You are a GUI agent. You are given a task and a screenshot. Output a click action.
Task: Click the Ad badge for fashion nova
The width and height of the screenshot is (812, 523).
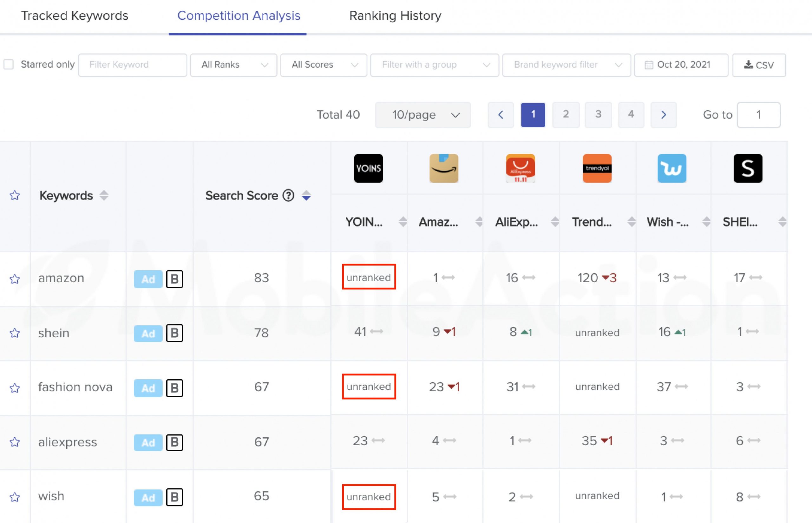(148, 388)
